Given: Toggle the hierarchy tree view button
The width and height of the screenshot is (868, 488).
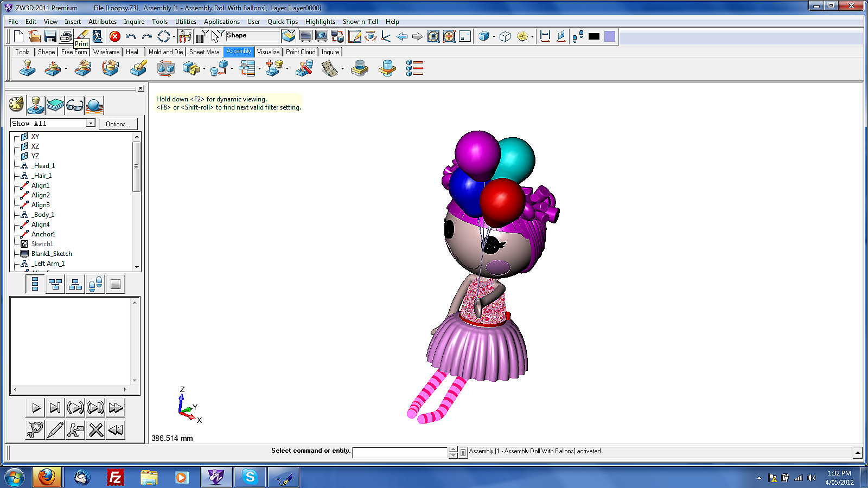Looking at the screenshot, I should 55,284.
